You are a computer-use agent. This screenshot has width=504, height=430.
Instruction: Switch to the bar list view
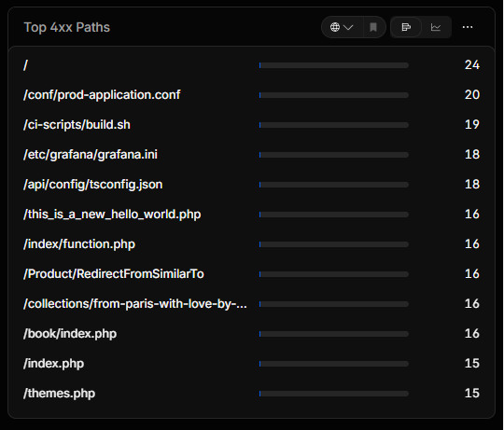[x=406, y=27]
